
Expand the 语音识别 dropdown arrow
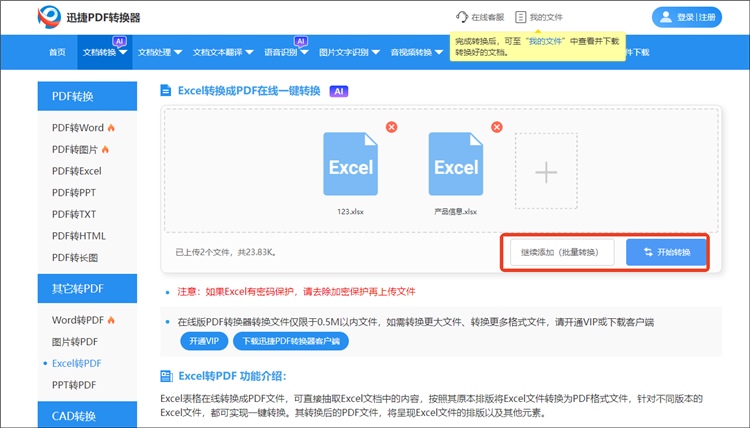(304, 53)
